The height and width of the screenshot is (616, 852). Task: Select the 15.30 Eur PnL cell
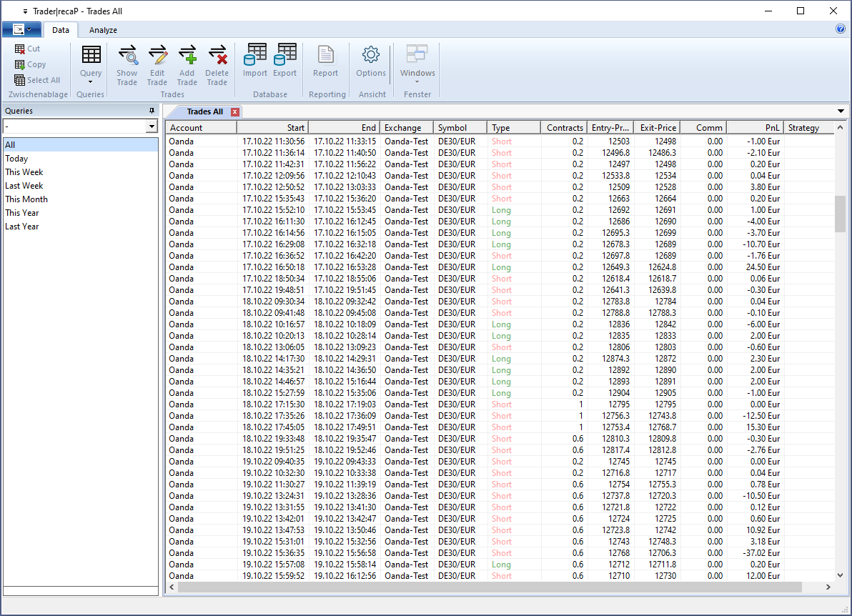coord(756,427)
